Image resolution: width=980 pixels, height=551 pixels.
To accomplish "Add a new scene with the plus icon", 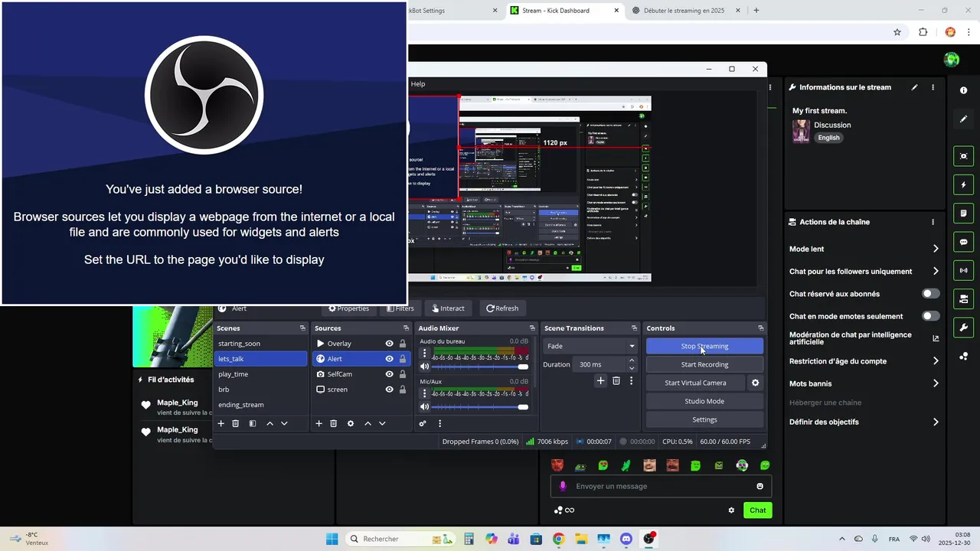I will click(221, 423).
